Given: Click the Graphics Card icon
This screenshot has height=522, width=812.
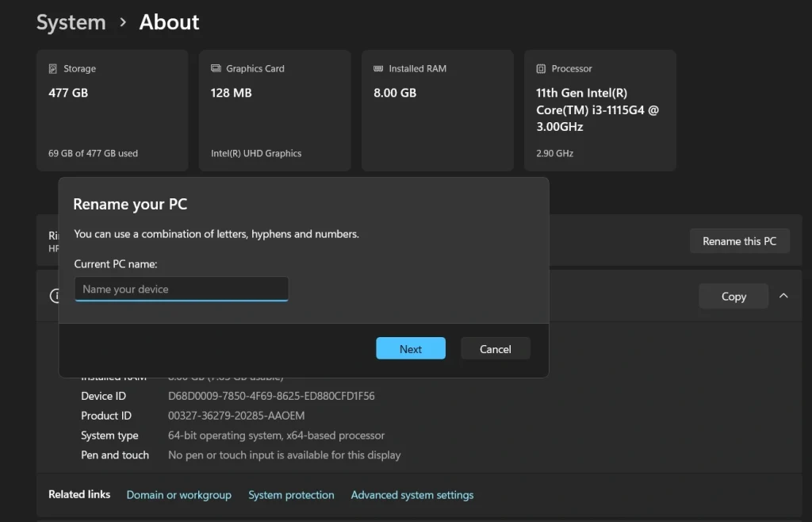Looking at the screenshot, I should tap(216, 69).
